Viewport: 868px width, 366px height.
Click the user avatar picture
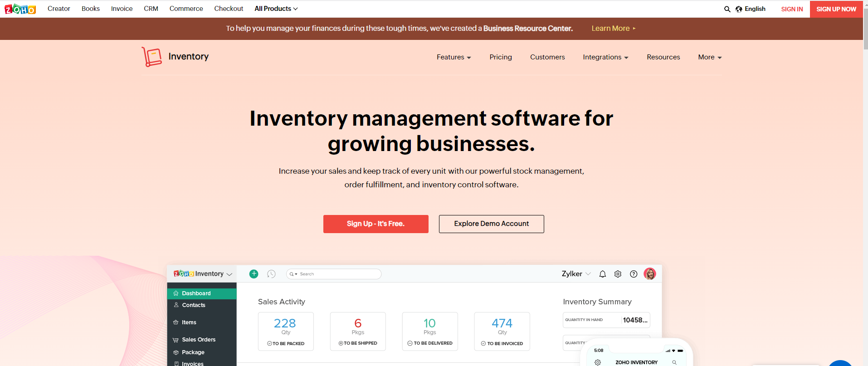click(650, 274)
